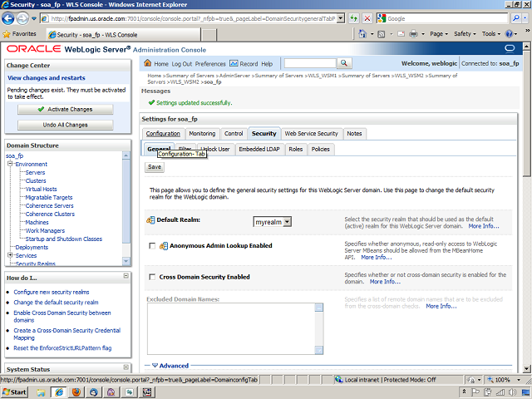Enable Anonymous Admin Lookup checkbox
Image resolution: width=532 pixels, height=399 pixels.
tap(151, 246)
